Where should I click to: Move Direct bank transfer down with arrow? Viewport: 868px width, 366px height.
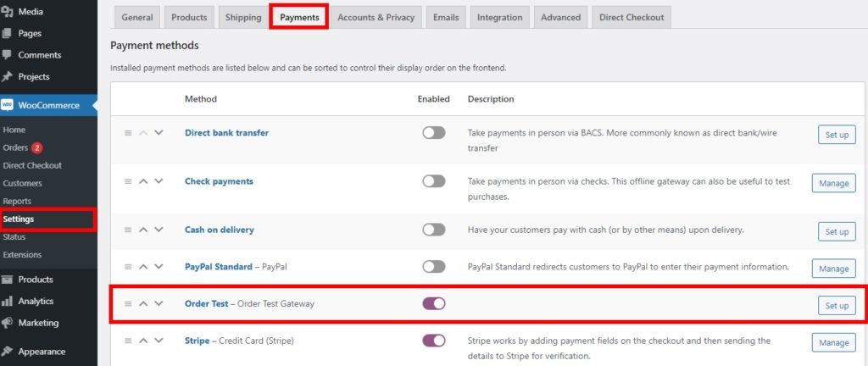[159, 133]
